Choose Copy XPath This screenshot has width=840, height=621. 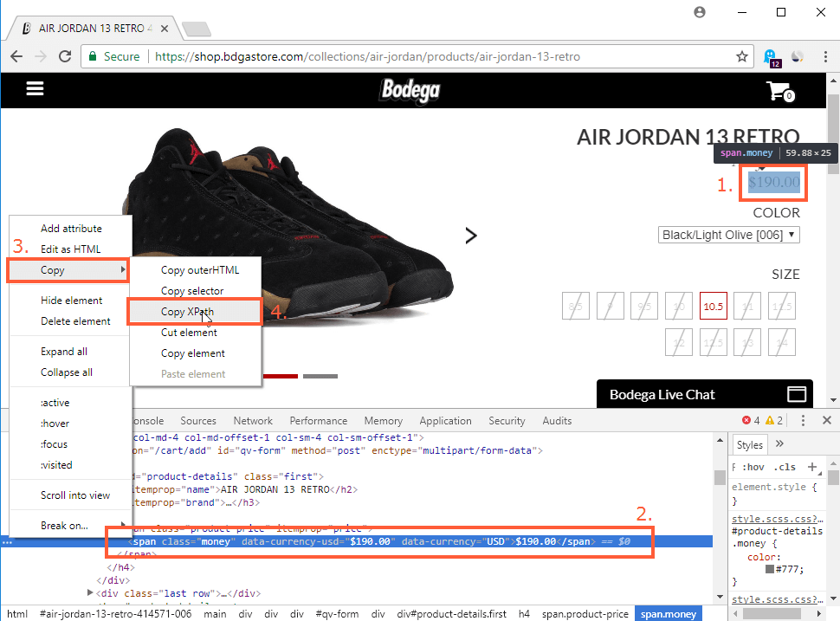click(x=195, y=312)
